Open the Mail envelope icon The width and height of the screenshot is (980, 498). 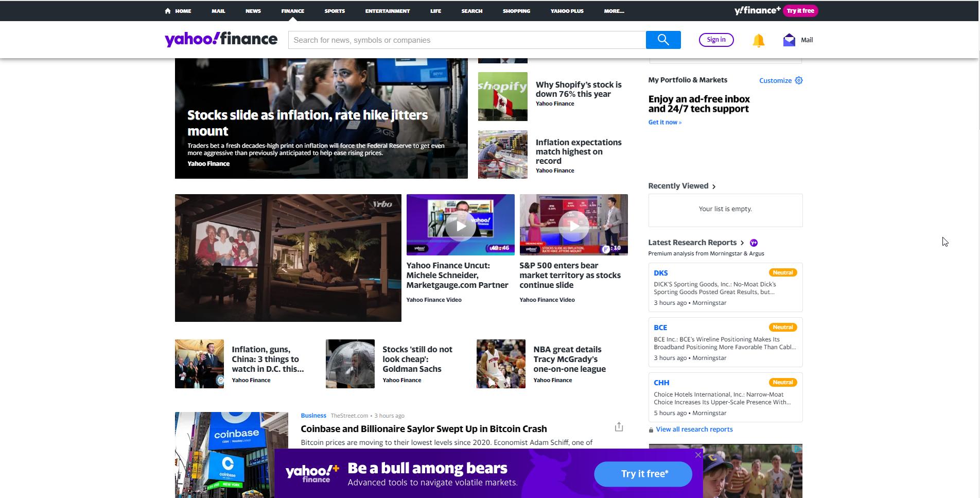coord(789,40)
